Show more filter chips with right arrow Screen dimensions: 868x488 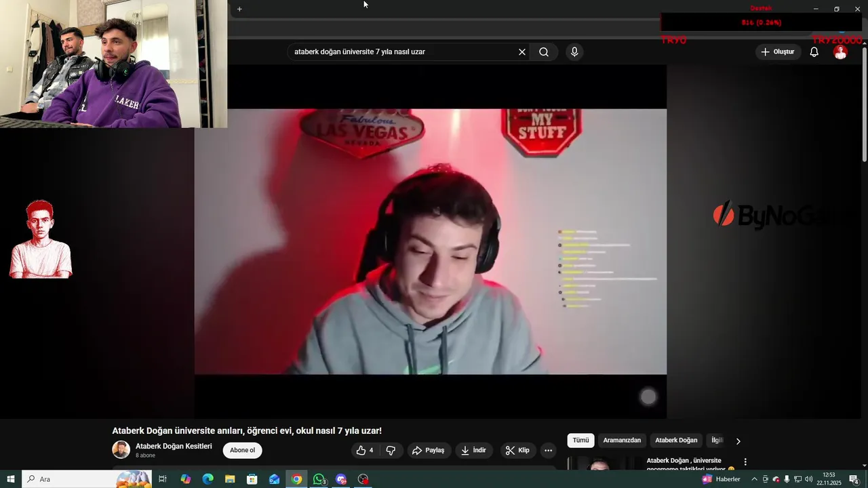(x=738, y=441)
